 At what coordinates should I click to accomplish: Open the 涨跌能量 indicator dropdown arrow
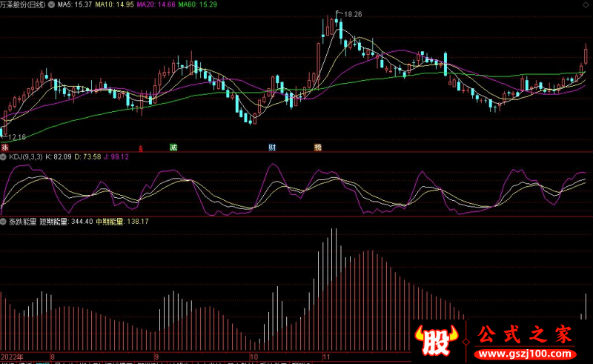coord(4,221)
